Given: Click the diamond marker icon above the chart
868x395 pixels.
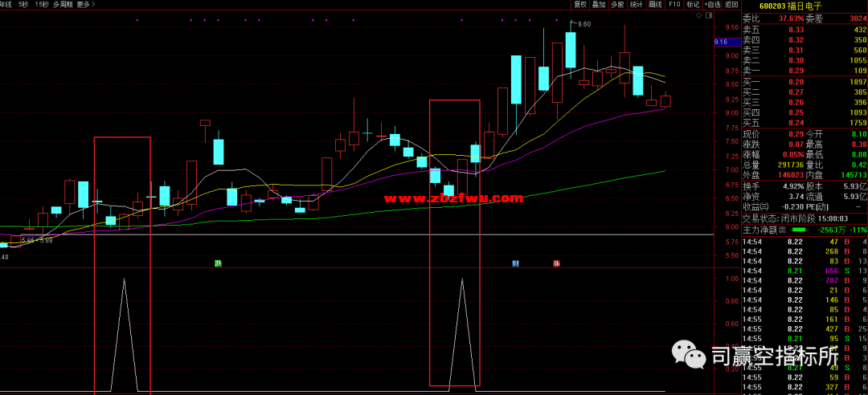Looking at the screenshot, I should click(698, 15).
